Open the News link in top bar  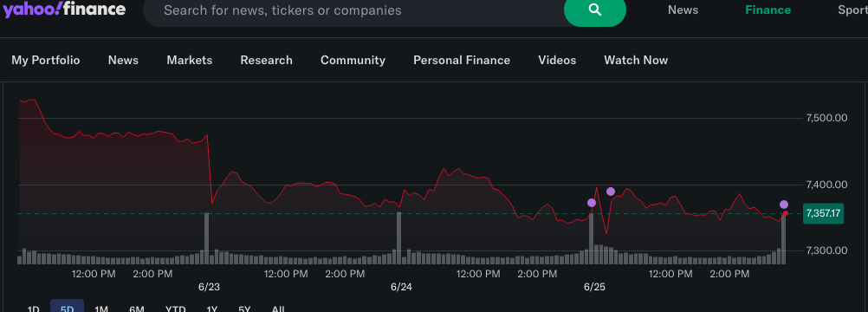[683, 10]
